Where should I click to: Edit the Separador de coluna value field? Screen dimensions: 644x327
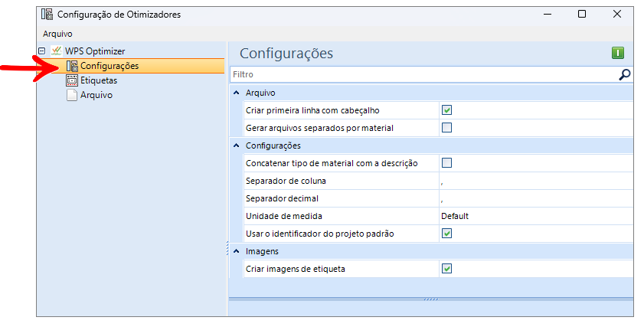[x=536, y=181]
